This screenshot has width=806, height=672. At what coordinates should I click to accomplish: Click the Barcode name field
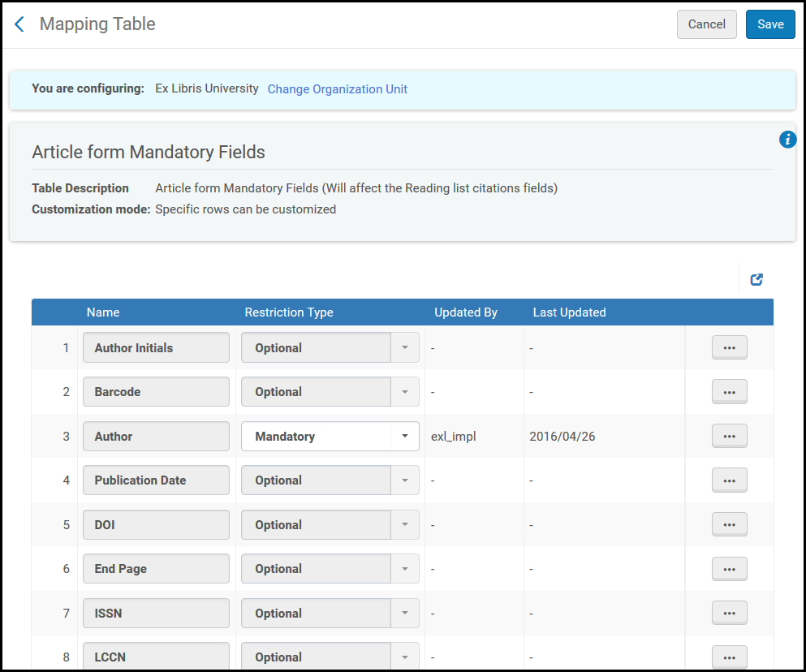click(157, 392)
